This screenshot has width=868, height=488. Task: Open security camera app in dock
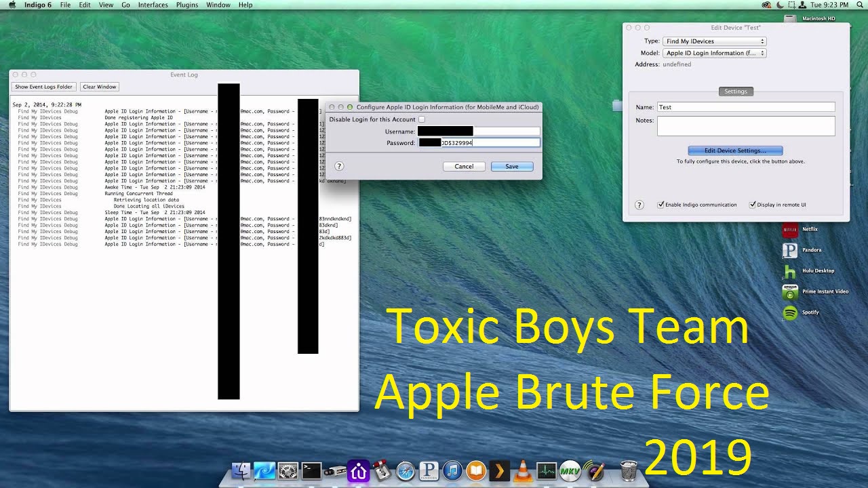[334, 471]
